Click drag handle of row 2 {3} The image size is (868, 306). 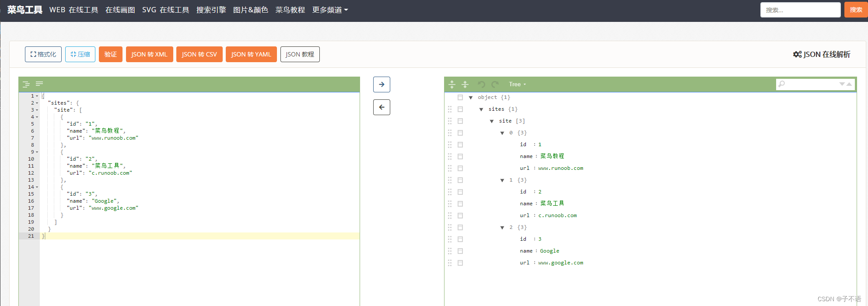pyautogui.click(x=450, y=227)
